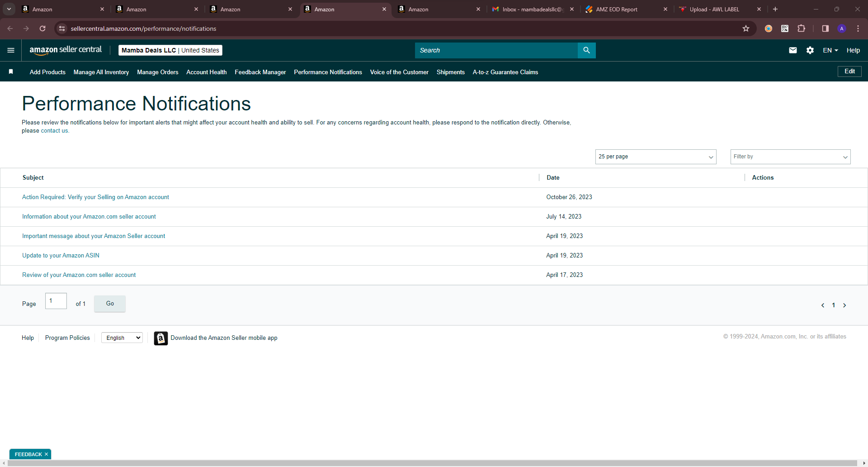The image size is (868, 467).
Task: Open Shipments in the navigation bar
Action: tap(451, 72)
